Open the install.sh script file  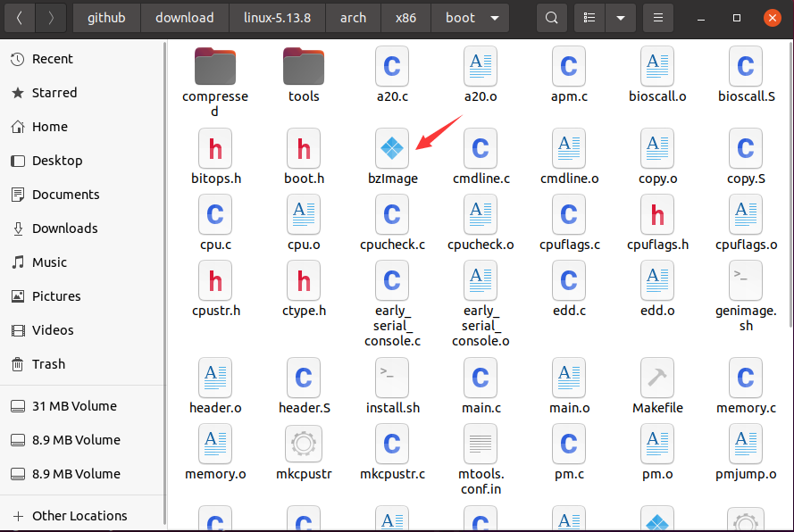pyautogui.click(x=391, y=378)
